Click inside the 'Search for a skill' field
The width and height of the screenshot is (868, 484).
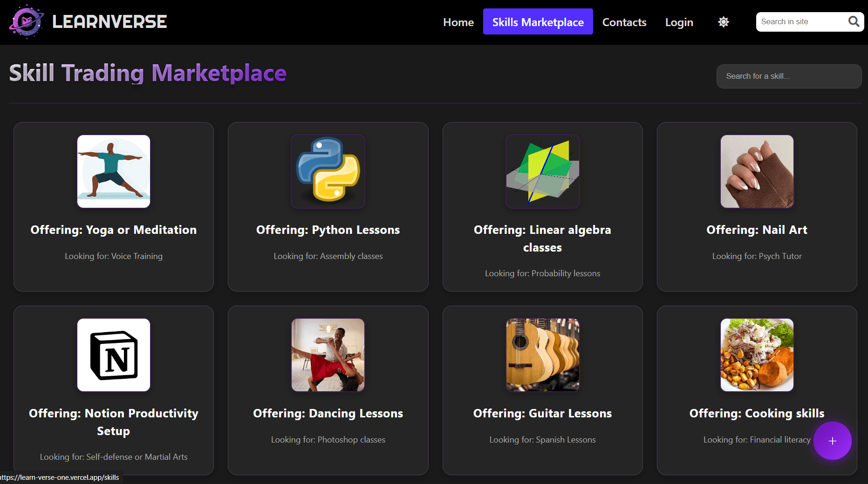click(x=788, y=76)
